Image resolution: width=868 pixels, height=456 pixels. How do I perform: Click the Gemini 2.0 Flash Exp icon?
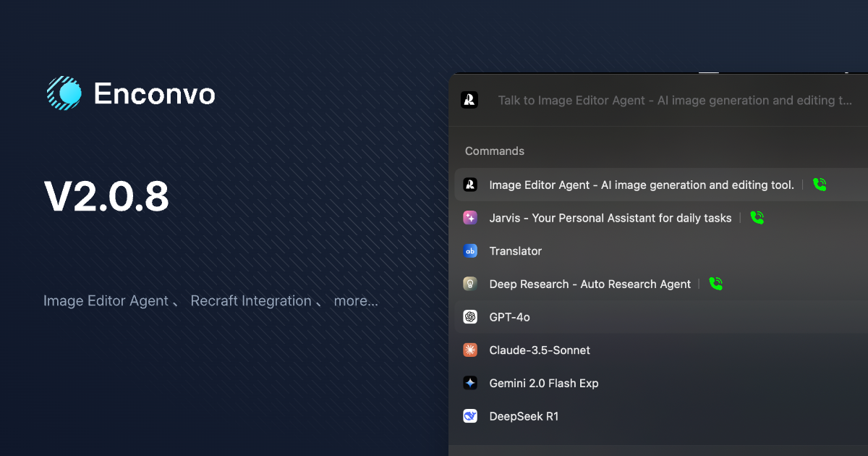click(x=470, y=383)
